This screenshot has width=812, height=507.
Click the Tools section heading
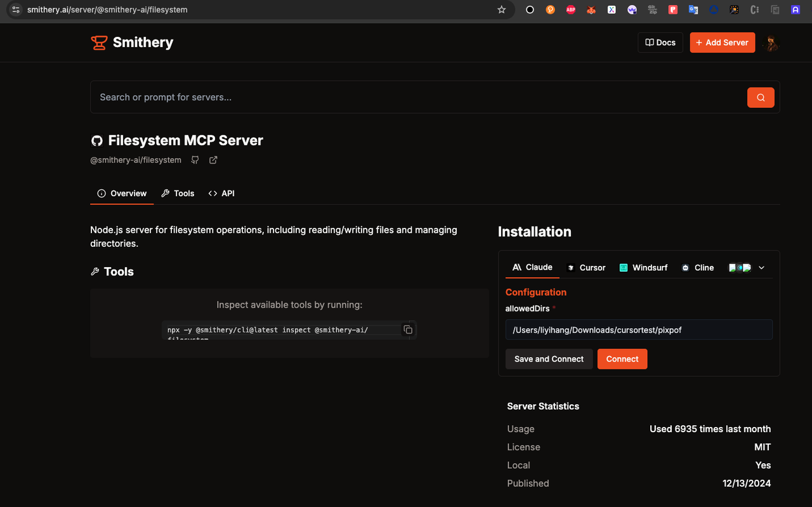[x=112, y=272]
